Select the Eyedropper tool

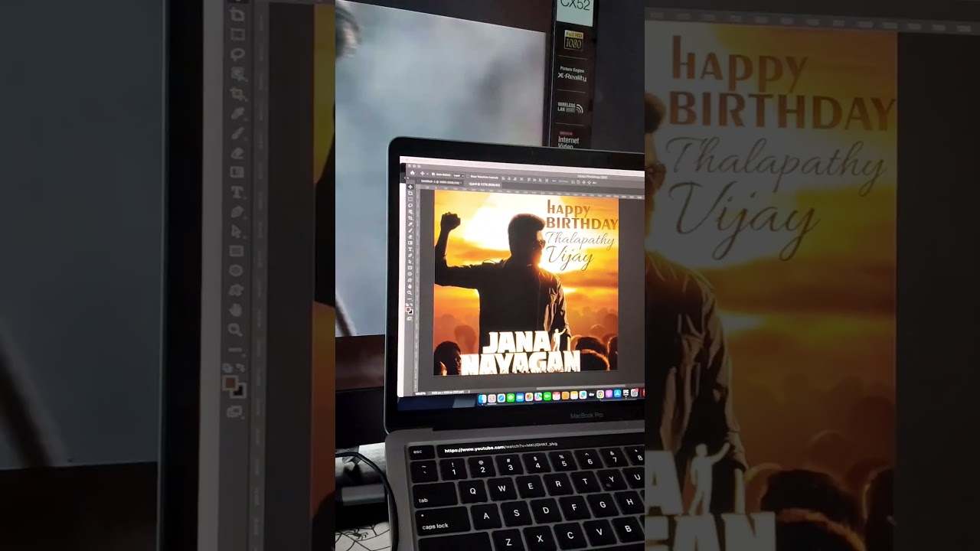[x=410, y=224]
